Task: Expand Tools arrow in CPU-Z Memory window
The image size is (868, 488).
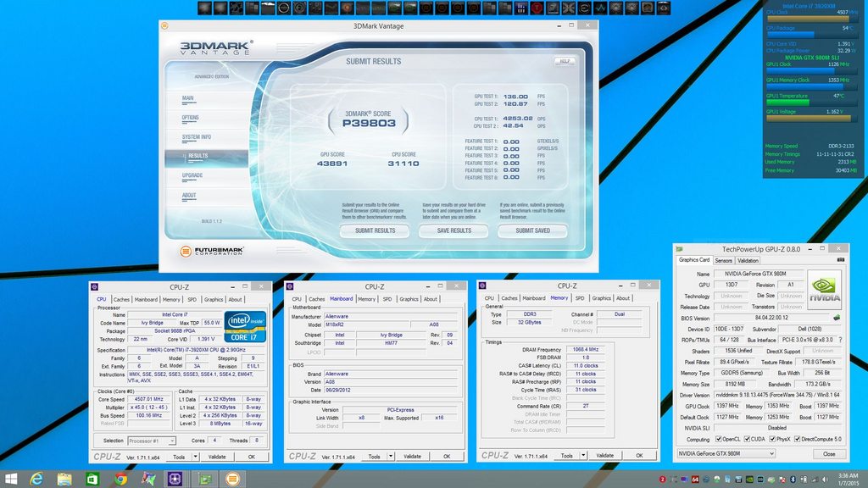Action: 583,456
